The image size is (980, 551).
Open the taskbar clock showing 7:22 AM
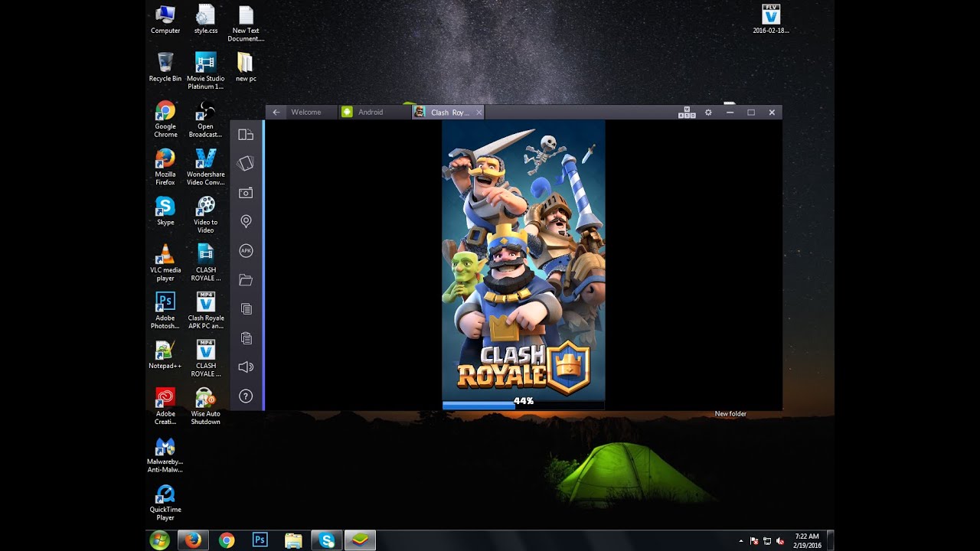[x=807, y=540]
